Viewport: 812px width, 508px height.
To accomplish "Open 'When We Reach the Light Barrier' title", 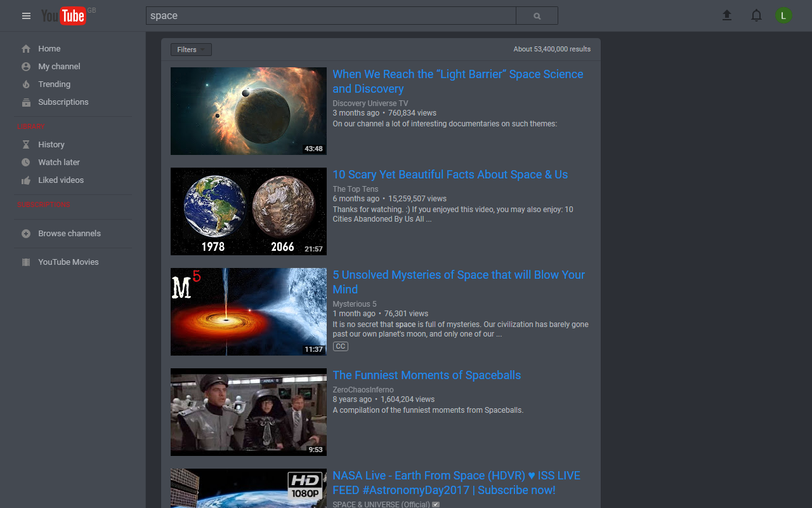I will point(458,81).
